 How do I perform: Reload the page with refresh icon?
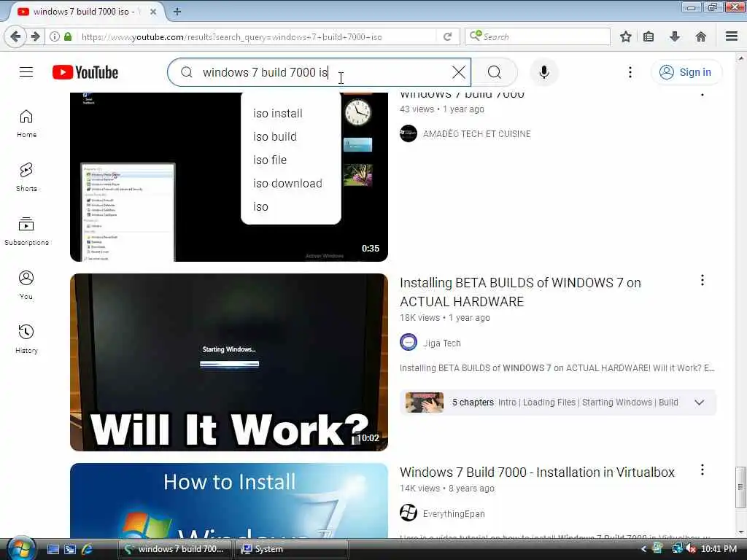tap(447, 36)
